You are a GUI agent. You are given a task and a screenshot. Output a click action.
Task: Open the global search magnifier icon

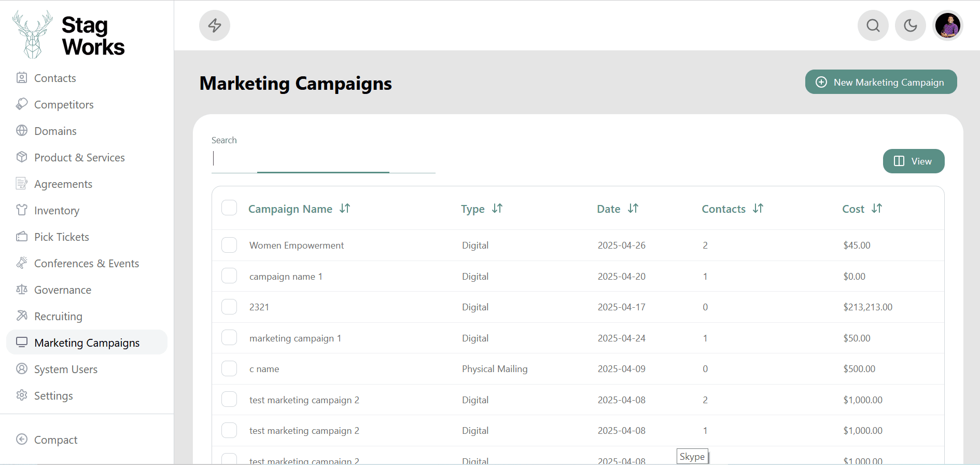tap(873, 25)
